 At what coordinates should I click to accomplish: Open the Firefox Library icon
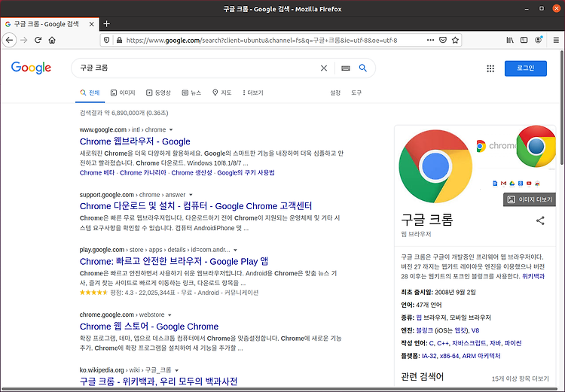coord(510,40)
